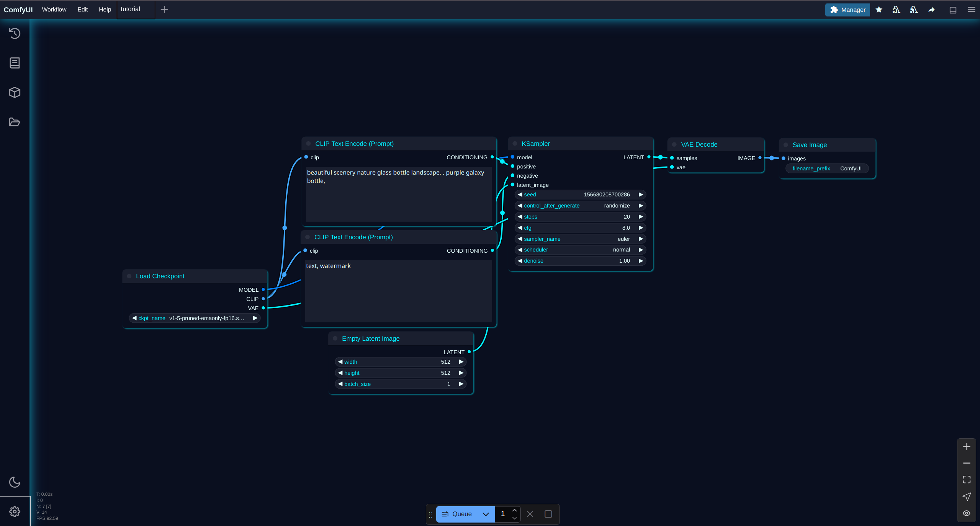Increase batch count with the stepper arrow
Image resolution: width=980 pixels, height=526 pixels.
514,510
